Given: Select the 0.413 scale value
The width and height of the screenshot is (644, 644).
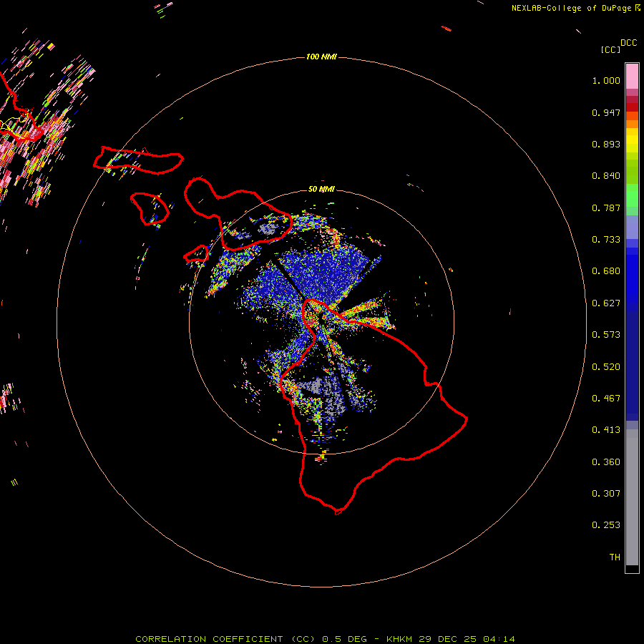Looking at the screenshot, I should pyautogui.click(x=606, y=430).
